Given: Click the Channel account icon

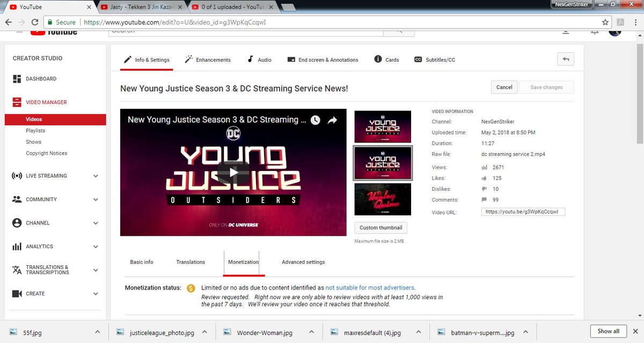Looking at the screenshot, I should [x=17, y=223].
